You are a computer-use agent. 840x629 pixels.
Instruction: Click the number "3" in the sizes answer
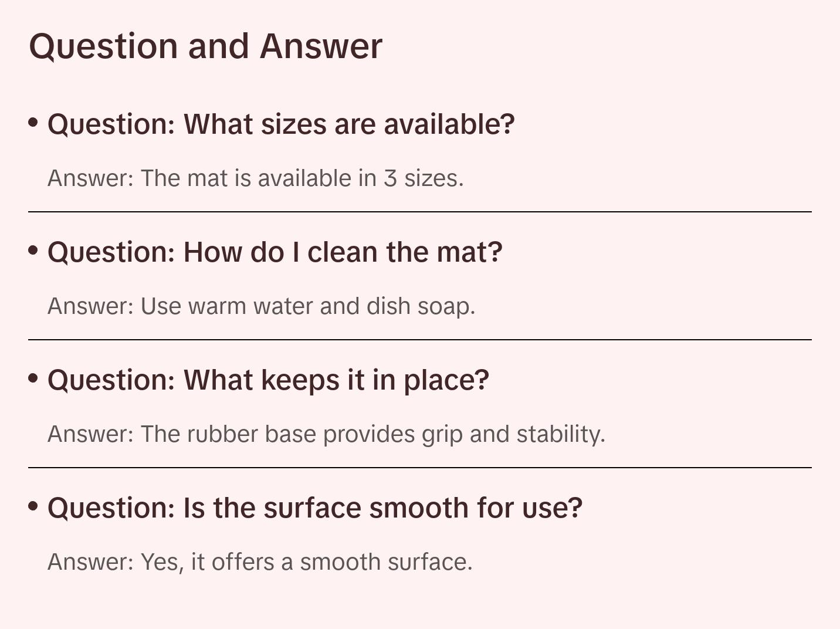click(x=390, y=178)
